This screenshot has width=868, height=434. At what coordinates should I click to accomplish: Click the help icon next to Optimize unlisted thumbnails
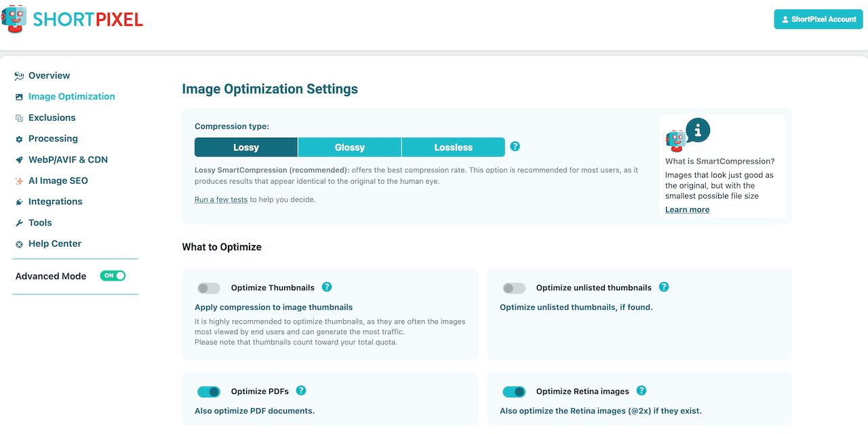(664, 287)
